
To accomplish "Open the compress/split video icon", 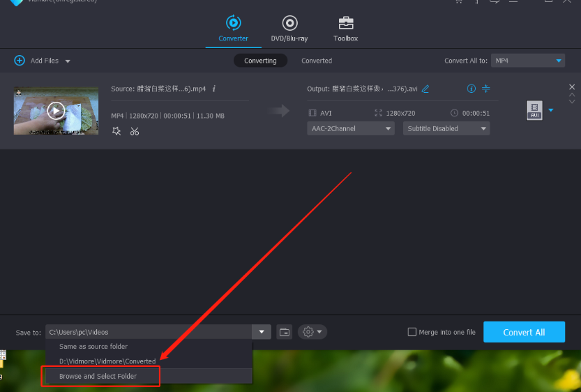I will click(x=485, y=88).
